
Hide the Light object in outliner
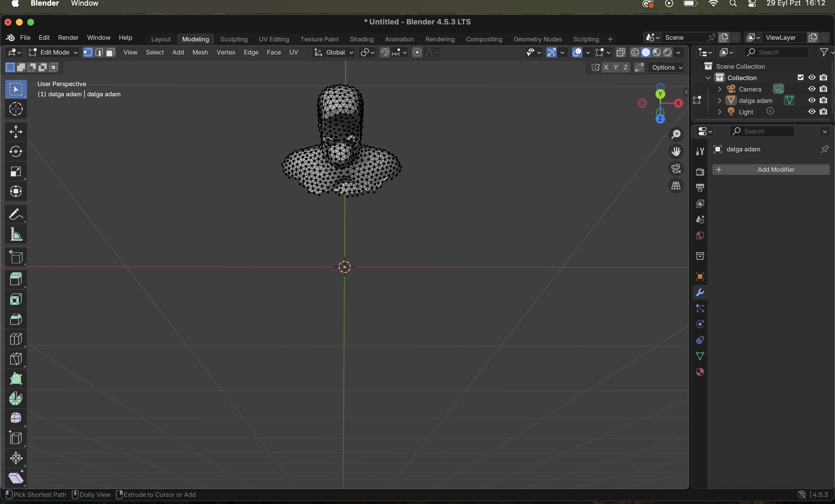[x=812, y=111]
